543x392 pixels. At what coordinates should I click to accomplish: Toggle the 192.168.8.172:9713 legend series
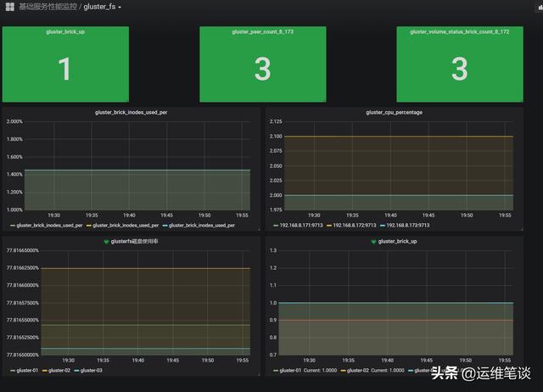355,226
